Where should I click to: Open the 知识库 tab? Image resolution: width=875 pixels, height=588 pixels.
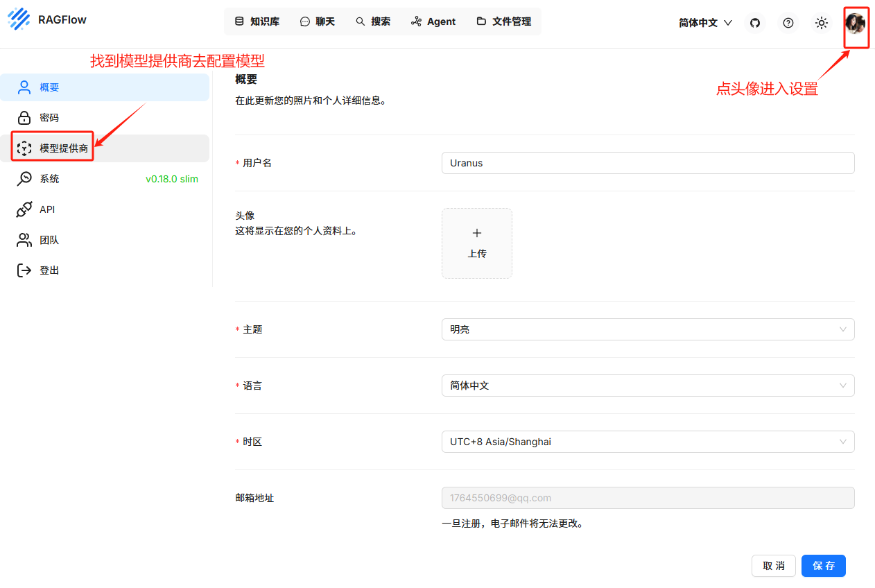tap(257, 21)
